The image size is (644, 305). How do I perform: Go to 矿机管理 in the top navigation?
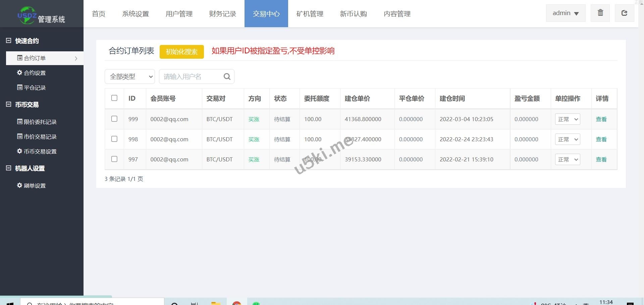310,14
